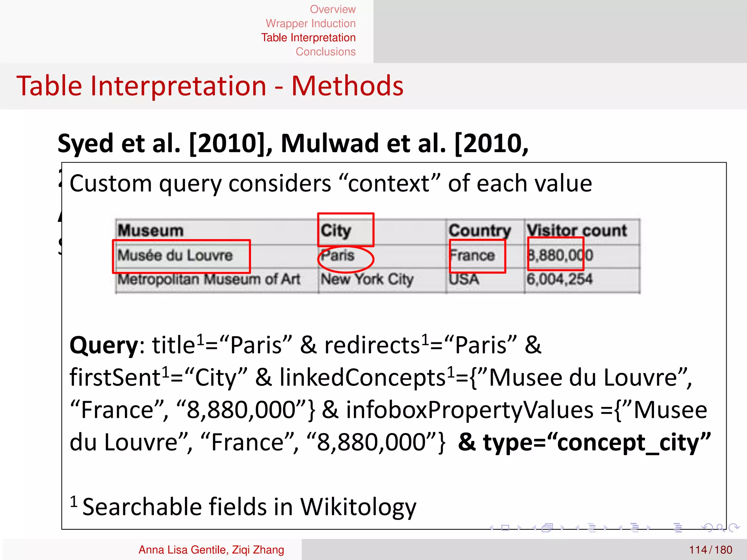The image size is (747, 560).
Task: Click the previous slide arrow in navigation bar
Action: (492, 528)
